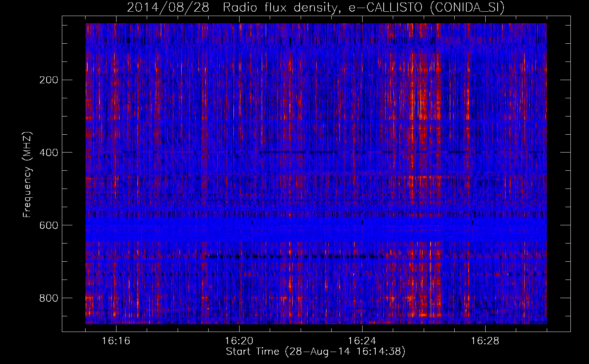Click the 800 frequency tick label
This screenshot has height=364, width=589.
[x=48, y=298]
